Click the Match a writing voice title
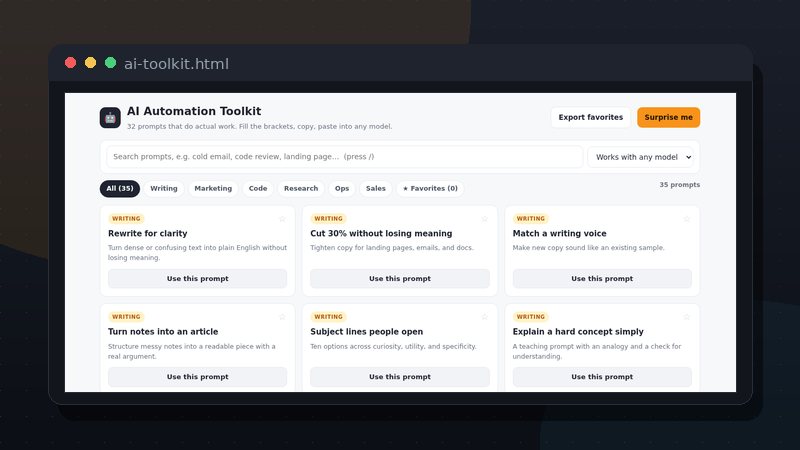The image size is (800, 450). (x=560, y=233)
